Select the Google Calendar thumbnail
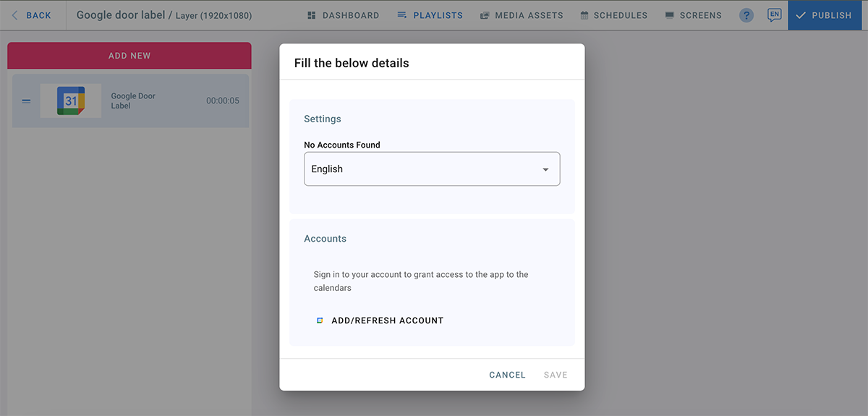The width and height of the screenshot is (868, 416). click(x=71, y=101)
